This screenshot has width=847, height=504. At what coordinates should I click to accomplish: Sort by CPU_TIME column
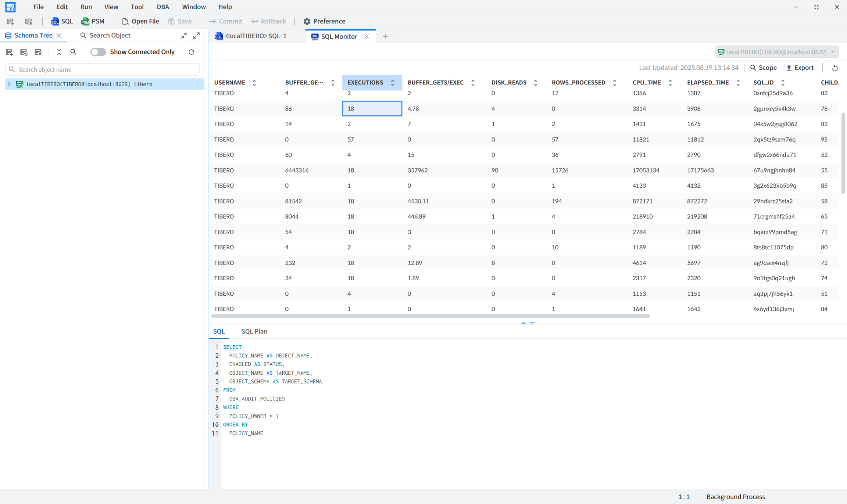click(x=670, y=83)
